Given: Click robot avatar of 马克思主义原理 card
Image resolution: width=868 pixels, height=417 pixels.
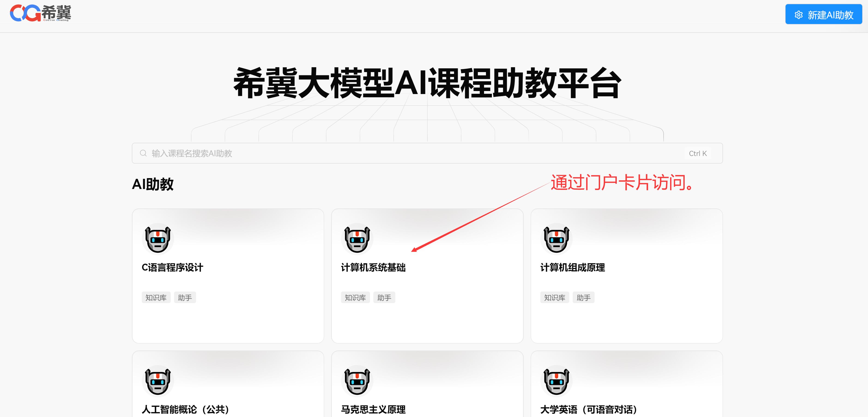Looking at the screenshot, I should 357,381.
